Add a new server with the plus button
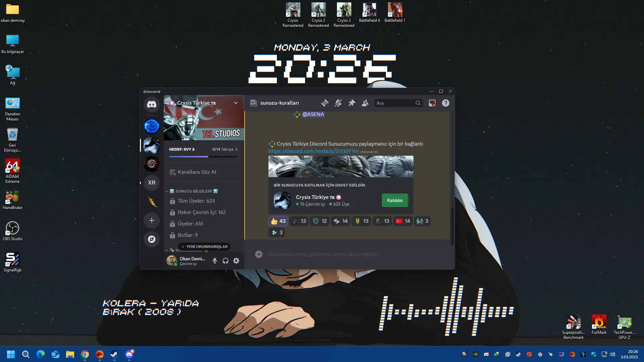 (152, 220)
